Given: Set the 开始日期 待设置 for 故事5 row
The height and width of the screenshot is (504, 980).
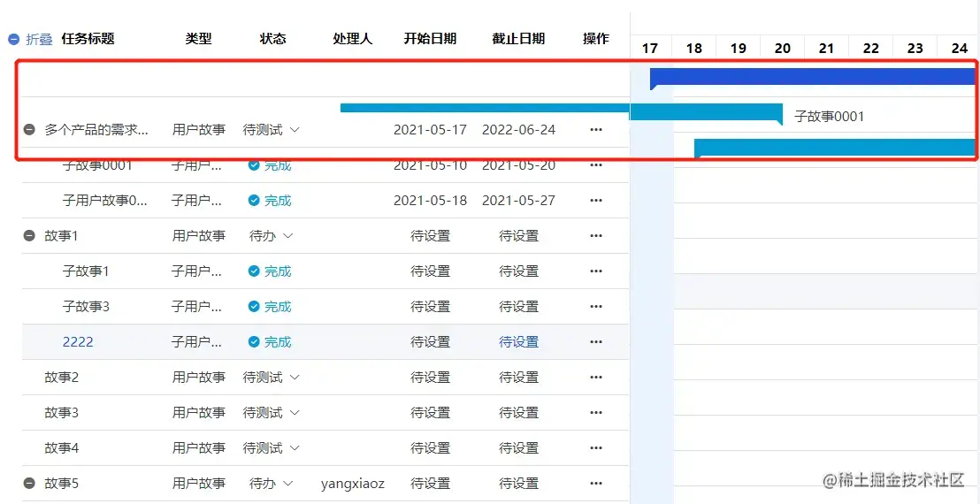Looking at the screenshot, I should (x=430, y=484).
